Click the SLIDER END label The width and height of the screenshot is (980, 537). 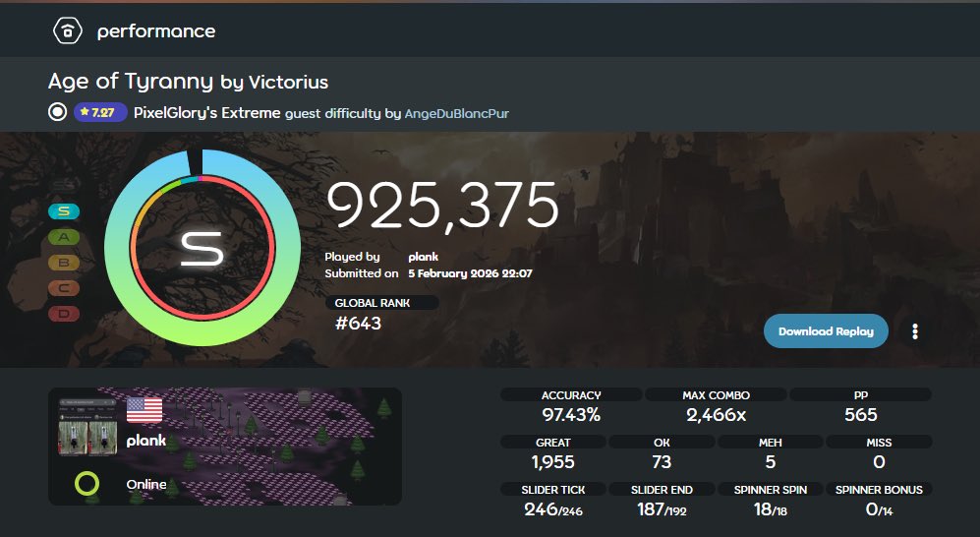click(x=662, y=490)
